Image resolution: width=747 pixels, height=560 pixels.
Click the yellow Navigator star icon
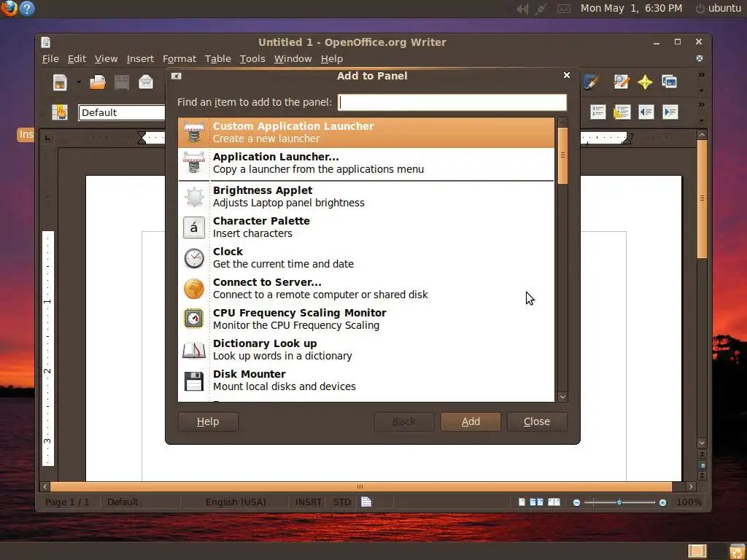click(x=645, y=82)
